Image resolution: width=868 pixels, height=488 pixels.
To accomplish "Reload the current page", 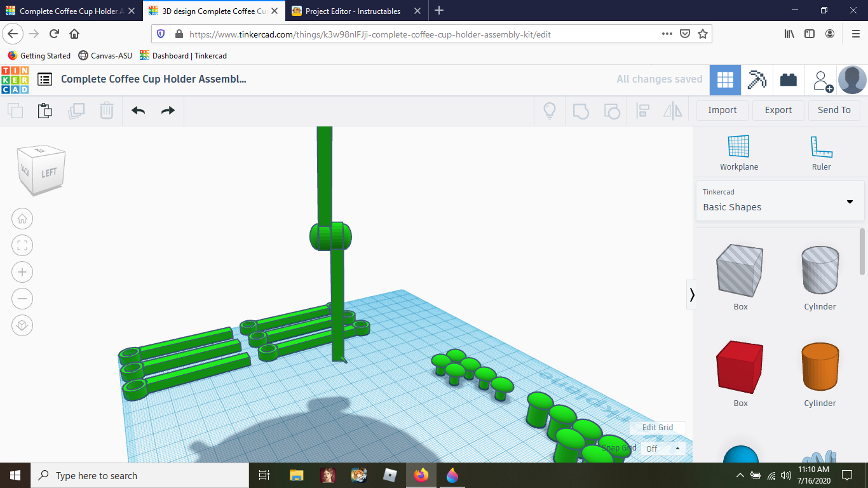I will pos(55,34).
